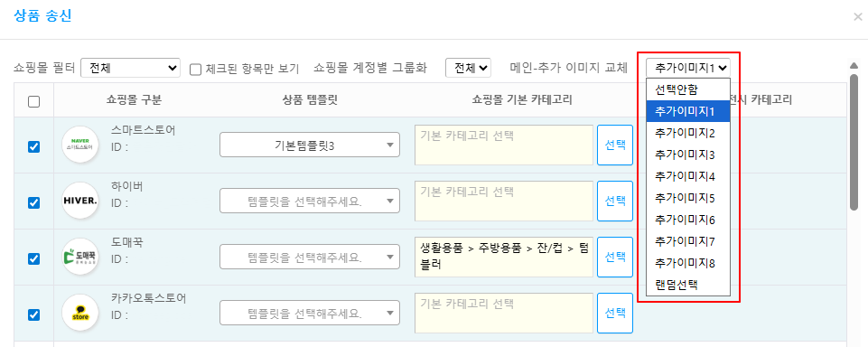The height and width of the screenshot is (347, 868).
Task: Open the template dropdown for 하이버
Action: pyautogui.click(x=310, y=201)
